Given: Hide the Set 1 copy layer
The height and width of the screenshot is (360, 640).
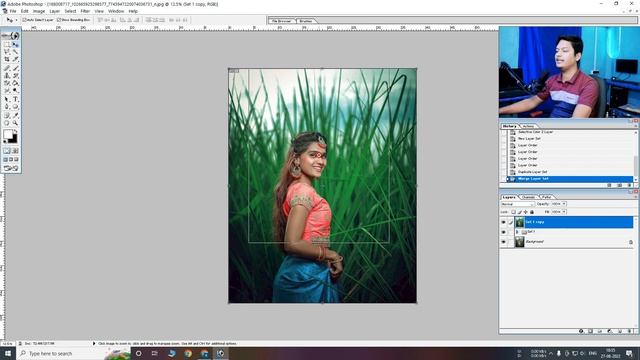Looking at the screenshot, I should (x=503, y=222).
